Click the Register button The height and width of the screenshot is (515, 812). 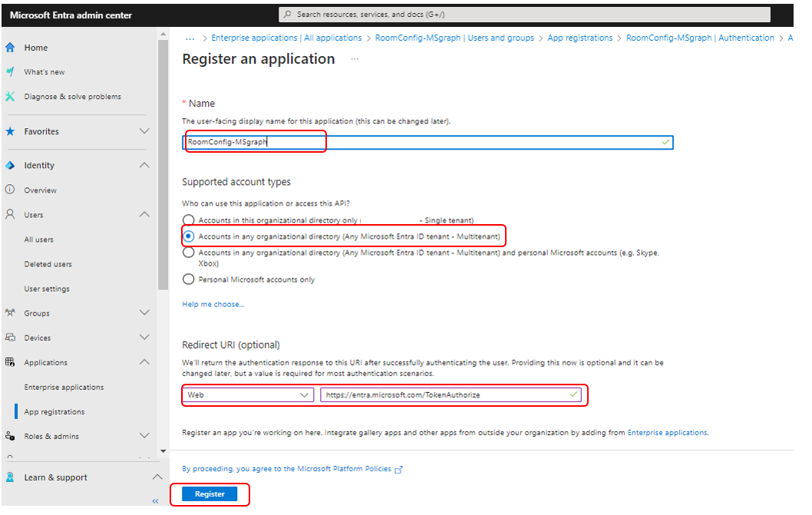point(210,494)
